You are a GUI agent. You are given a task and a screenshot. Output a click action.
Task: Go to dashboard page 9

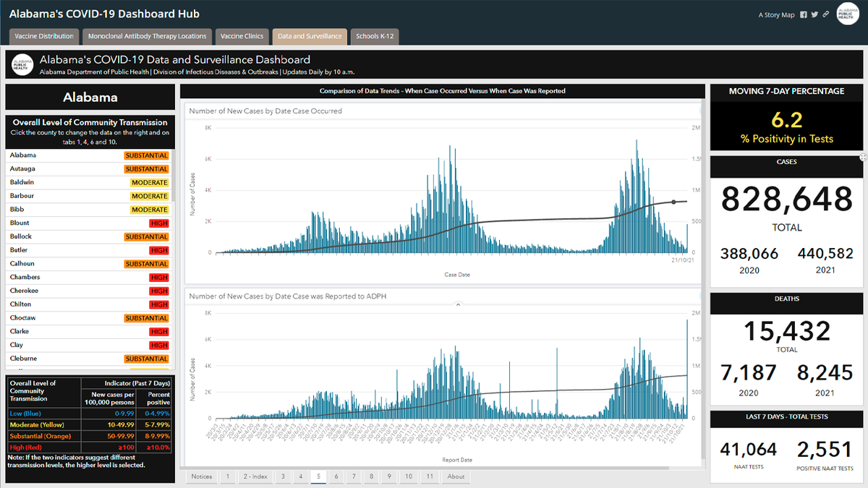[389, 476]
